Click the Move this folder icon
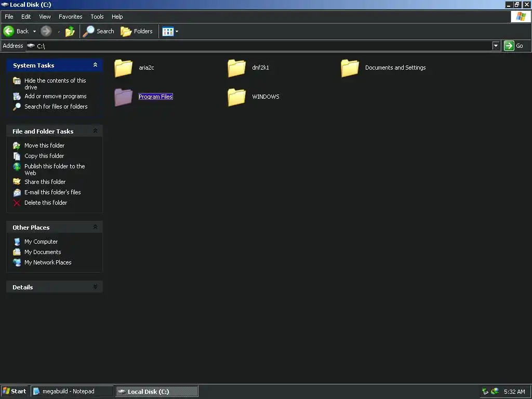532x399 pixels. 17,146
